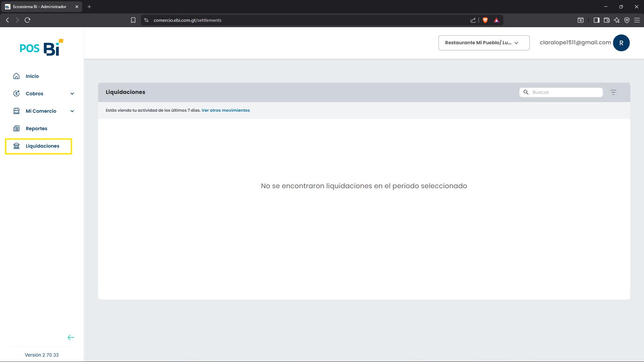The height and width of the screenshot is (362, 644).
Task: Go back in browser history
Action: click(7, 20)
